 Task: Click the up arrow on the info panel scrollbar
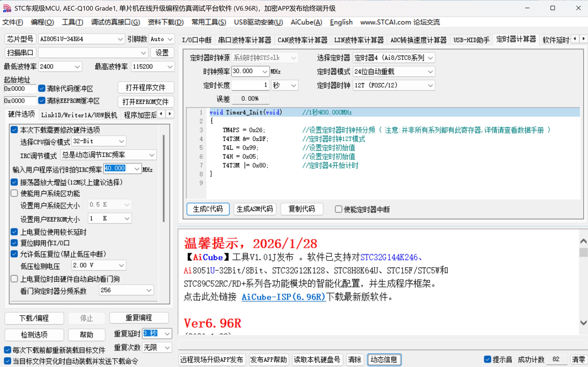(x=583, y=241)
